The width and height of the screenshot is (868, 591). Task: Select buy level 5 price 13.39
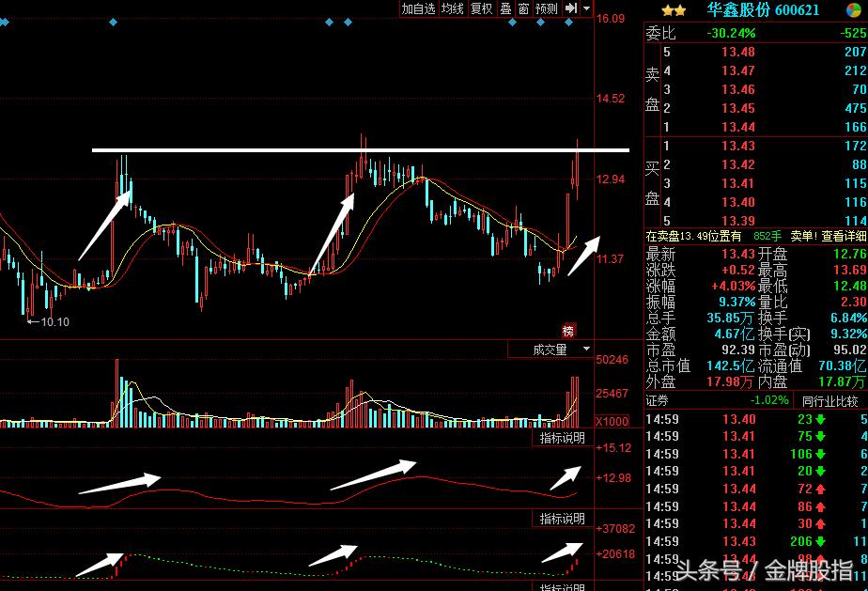pyautogui.click(x=738, y=221)
